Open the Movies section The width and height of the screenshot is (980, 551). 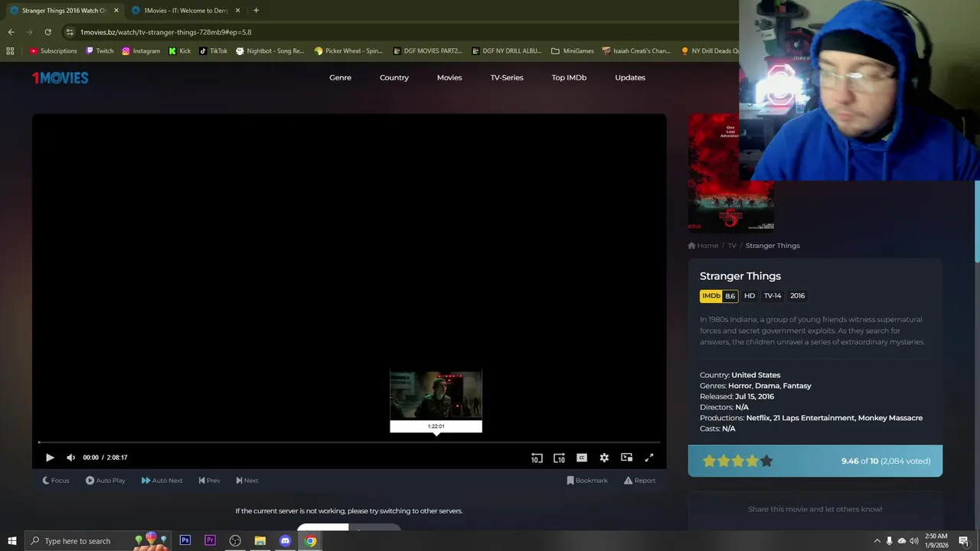pos(449,77)
